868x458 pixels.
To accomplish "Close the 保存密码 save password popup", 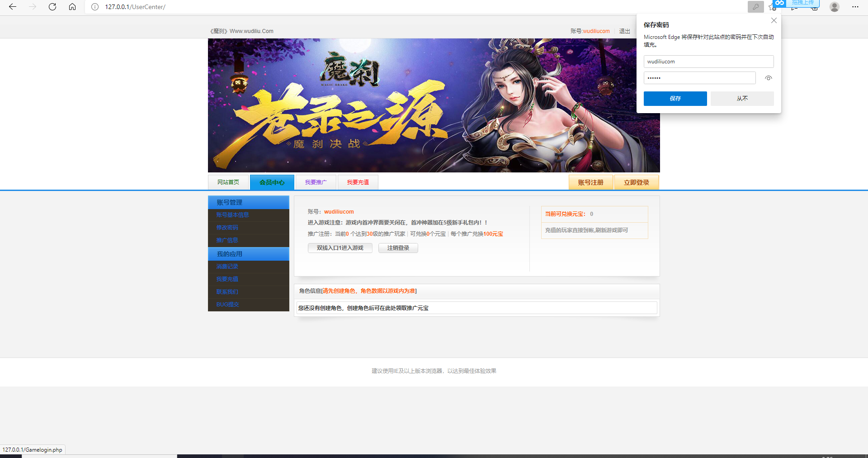I will point(774,20).
